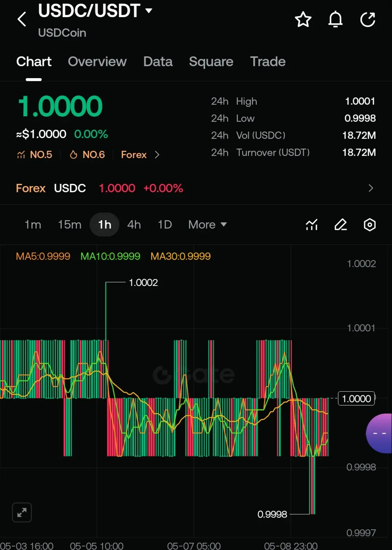
Task: Expand chart to fullscreen
Action: (x=22, y=513)
